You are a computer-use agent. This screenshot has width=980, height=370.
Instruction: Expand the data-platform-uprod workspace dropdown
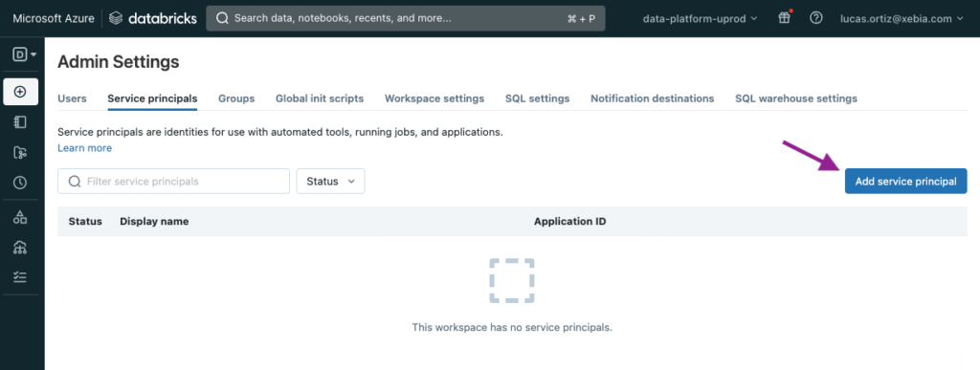pyautogui.click(x=700, y=19)
